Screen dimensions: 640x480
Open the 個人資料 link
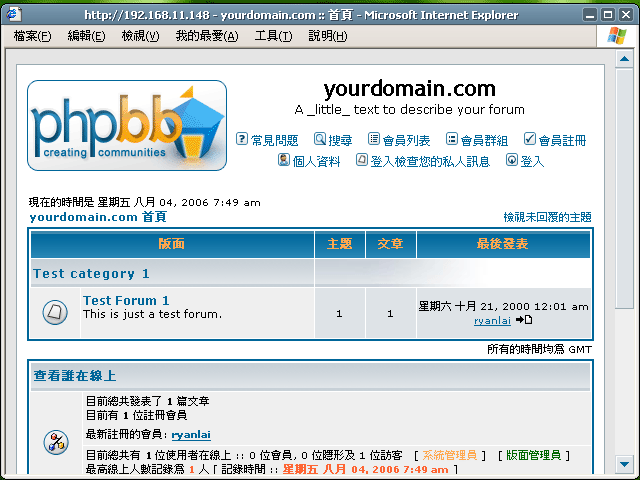coord(316,162)
